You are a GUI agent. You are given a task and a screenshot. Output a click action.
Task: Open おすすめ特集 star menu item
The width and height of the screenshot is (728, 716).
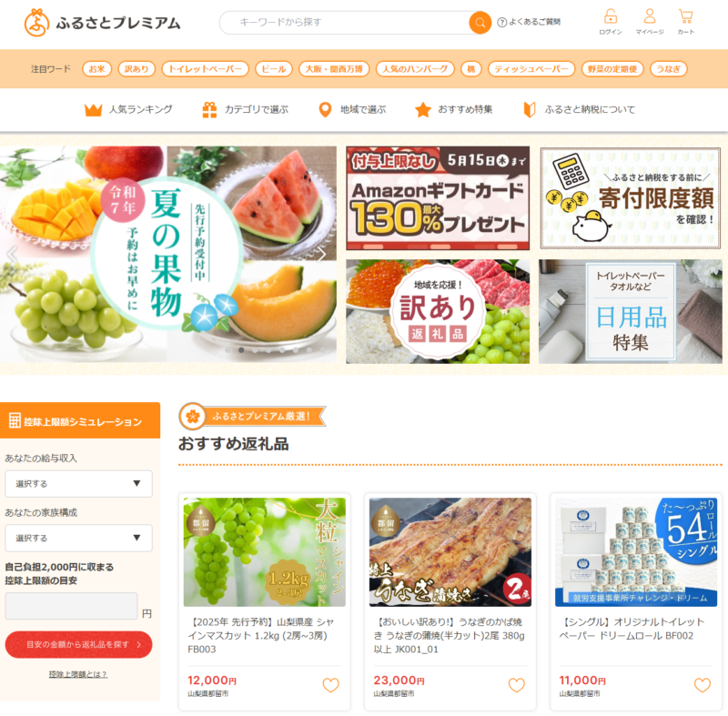click(453, 110)
